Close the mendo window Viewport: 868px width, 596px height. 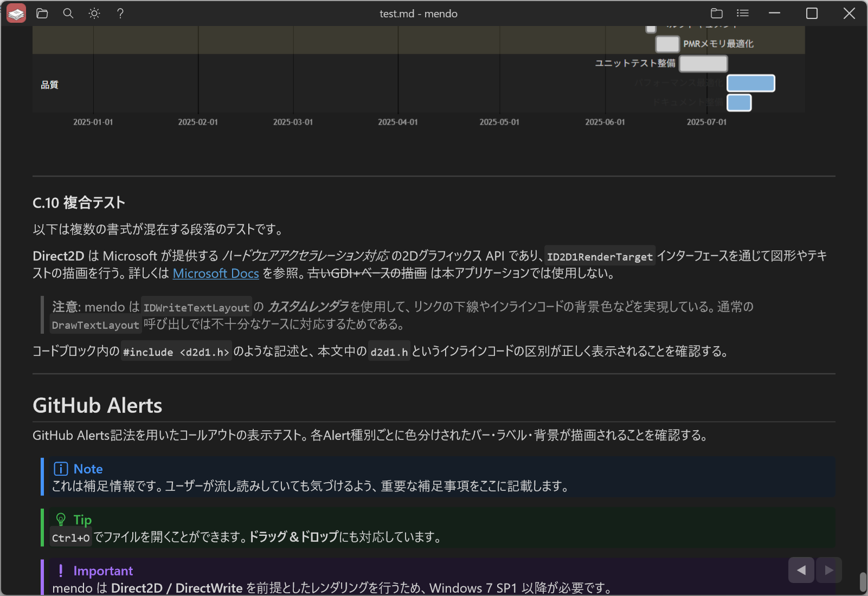(x=849, y=14)
